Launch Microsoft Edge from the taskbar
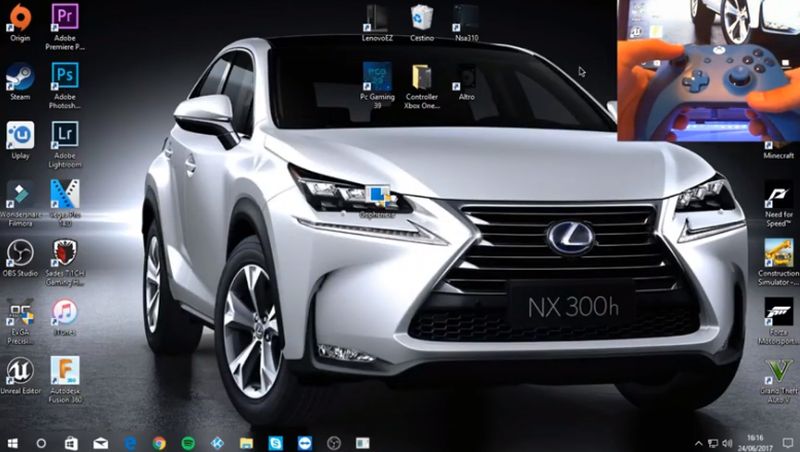 pyautogui.click(x=130, y=443)
